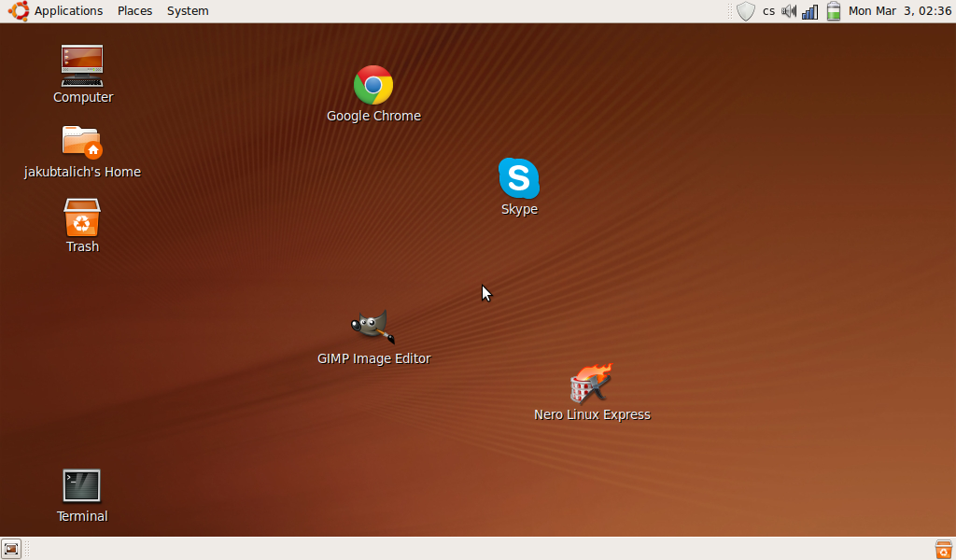Click the Google Chrome label text
This screenshot has height=560, width=956.
point(373,116)
